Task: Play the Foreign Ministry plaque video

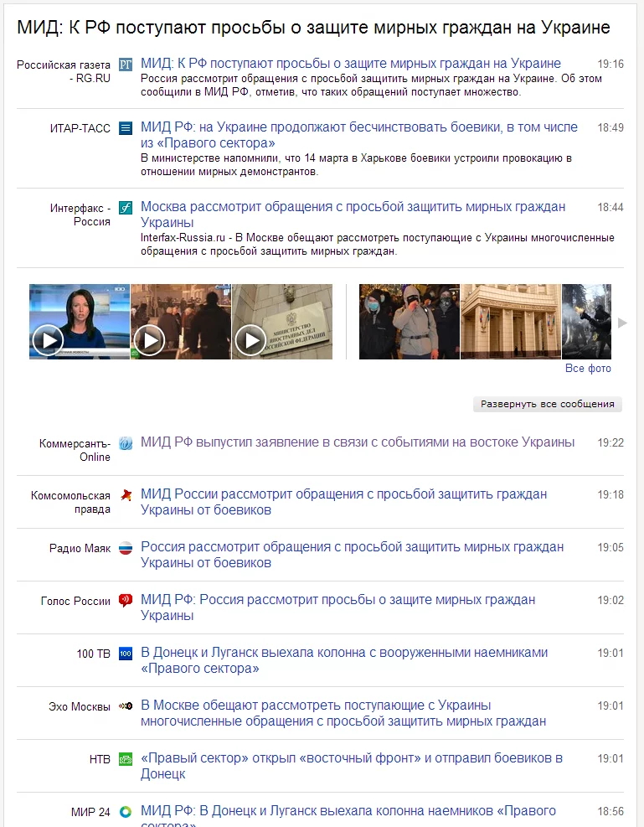Action: click(282, 322)
